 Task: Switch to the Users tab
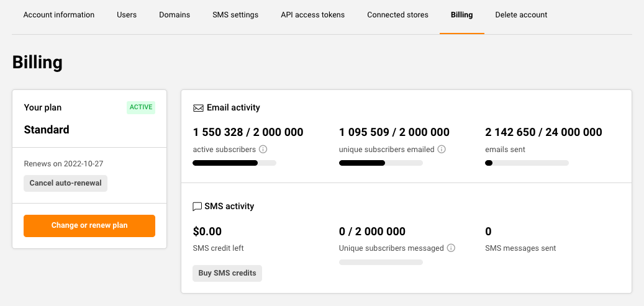click(x=127, y=15)
